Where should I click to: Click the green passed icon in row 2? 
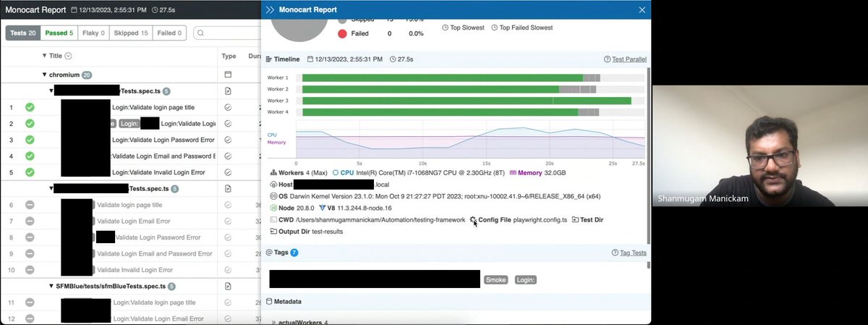click(x=30, y=124)
